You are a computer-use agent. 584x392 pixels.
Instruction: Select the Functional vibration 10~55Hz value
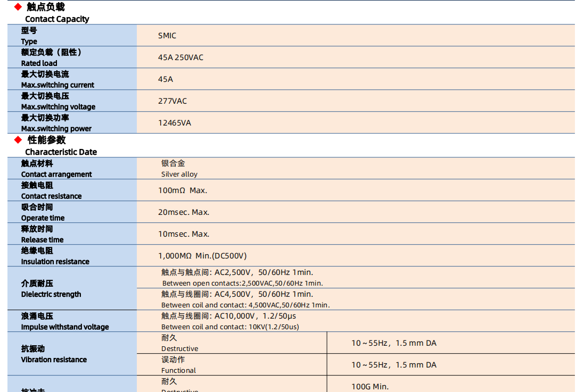[393, 365]
